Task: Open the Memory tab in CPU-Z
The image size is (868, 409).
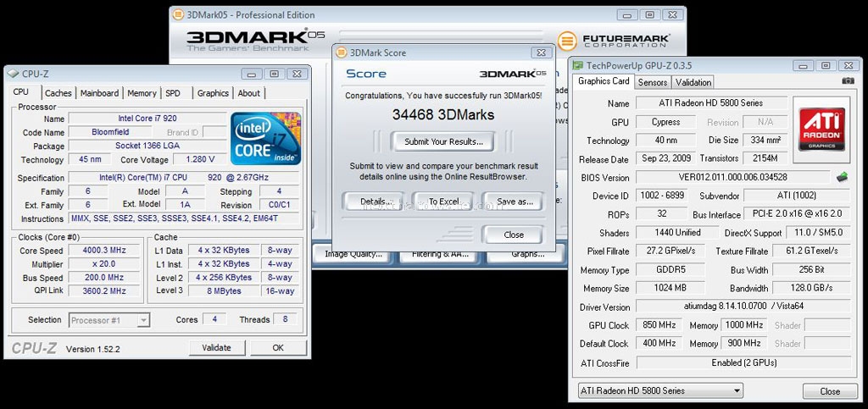Action: pos(142,93)
